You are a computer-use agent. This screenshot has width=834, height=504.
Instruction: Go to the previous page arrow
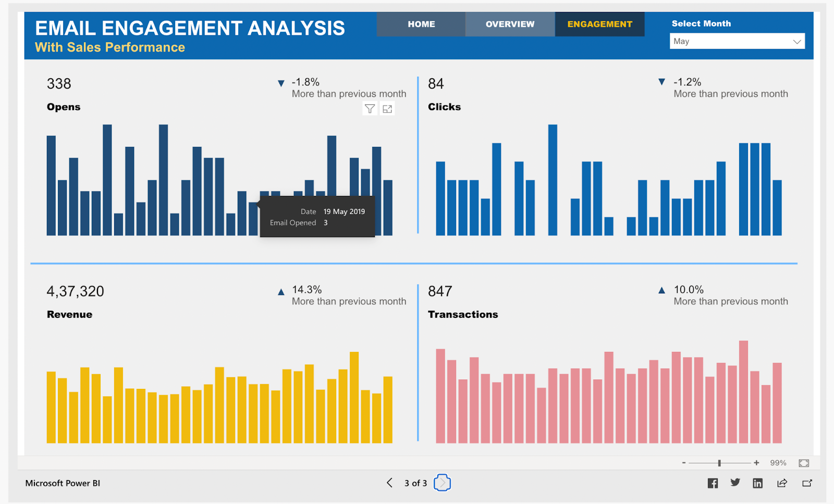pyautogui.click(x=389, y=483)
